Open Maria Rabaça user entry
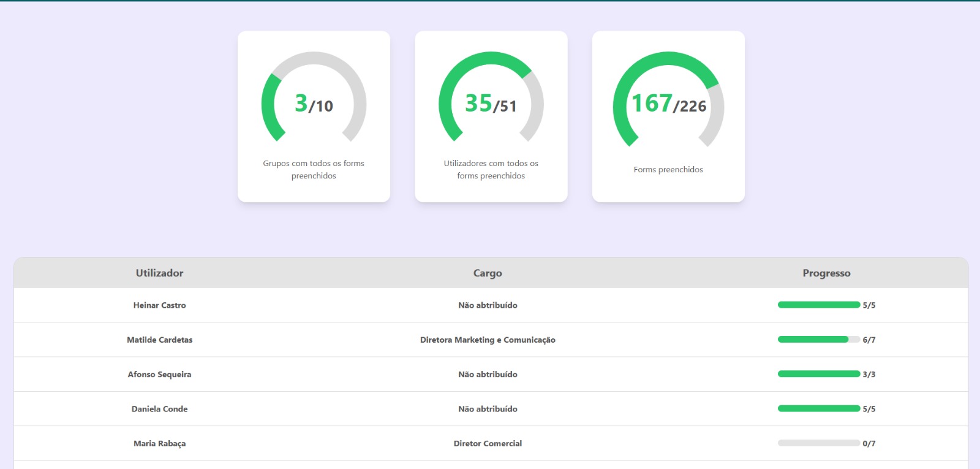The width and height of the screenshot is (980, 469). pyautogui.click(x=159, y=444)
